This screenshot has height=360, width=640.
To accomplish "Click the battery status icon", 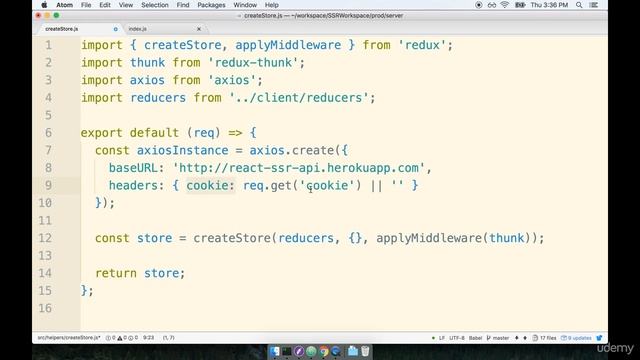I will tap(520, 5).
